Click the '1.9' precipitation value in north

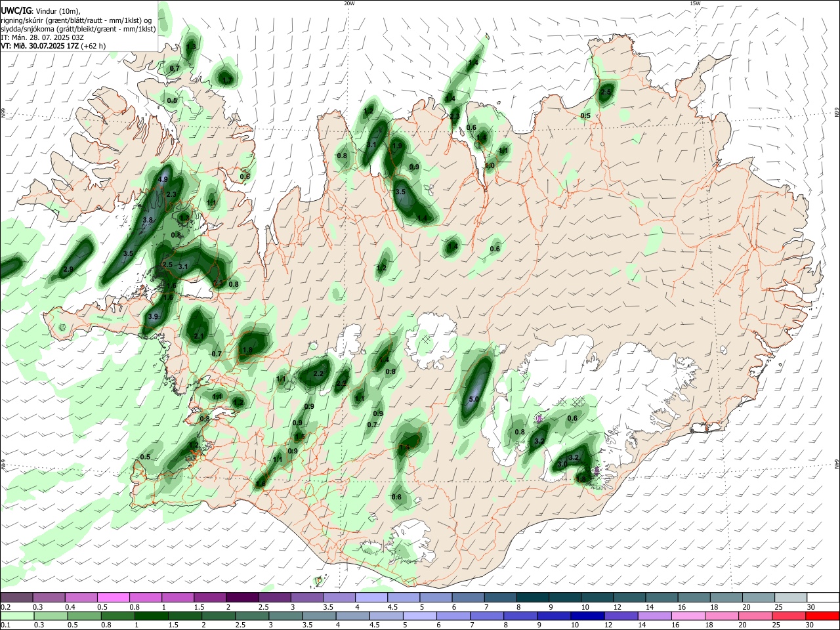pyautogui.click(x=396, y=146)
